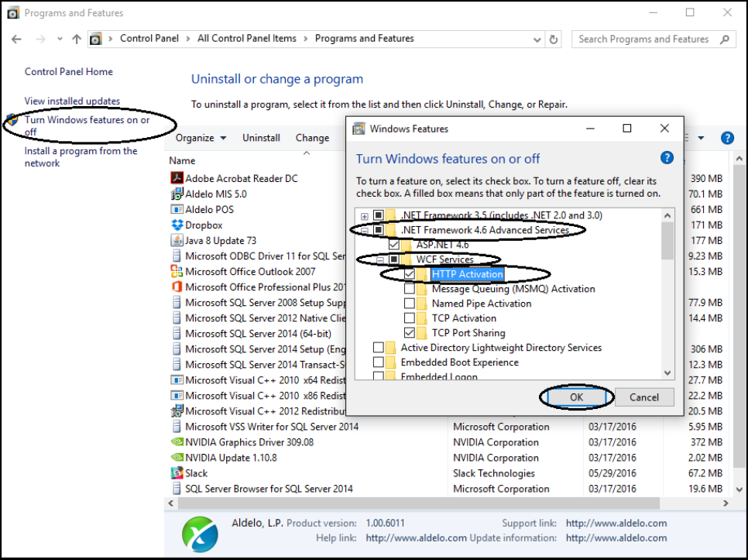Click the Adobe Acrobat Reader DC icon
Screen dimensions: 748x560
pyautogui.click(x=177, y=178)
